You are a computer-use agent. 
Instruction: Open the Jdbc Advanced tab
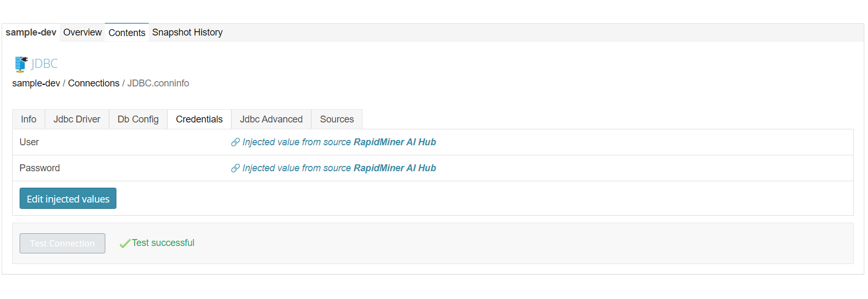tap(272, 119)
